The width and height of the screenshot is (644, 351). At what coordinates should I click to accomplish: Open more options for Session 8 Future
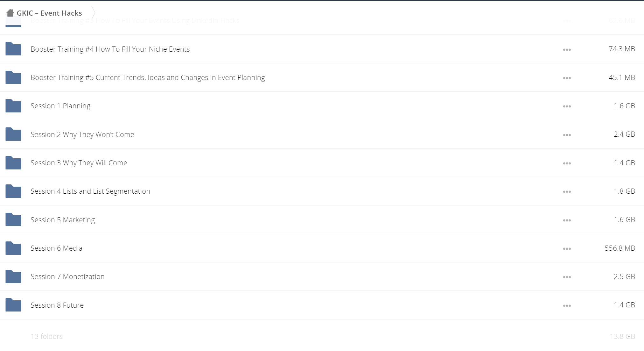(x=567, y=306)
